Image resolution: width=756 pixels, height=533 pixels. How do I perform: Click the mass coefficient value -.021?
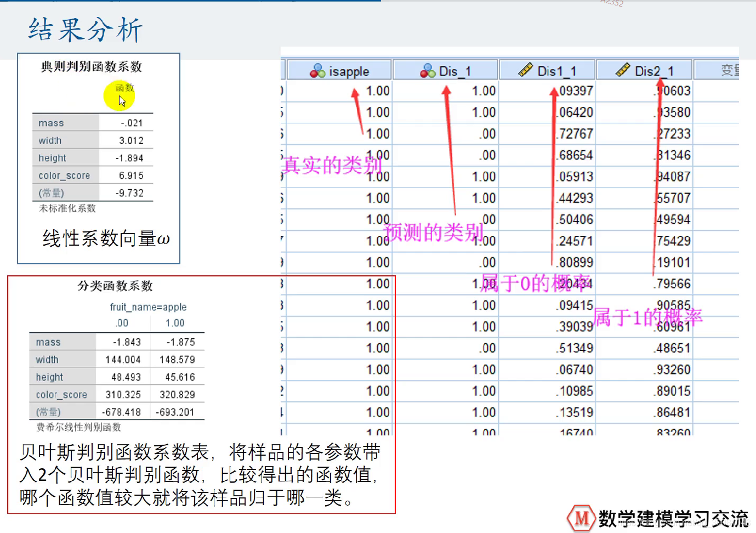point(132,123)
